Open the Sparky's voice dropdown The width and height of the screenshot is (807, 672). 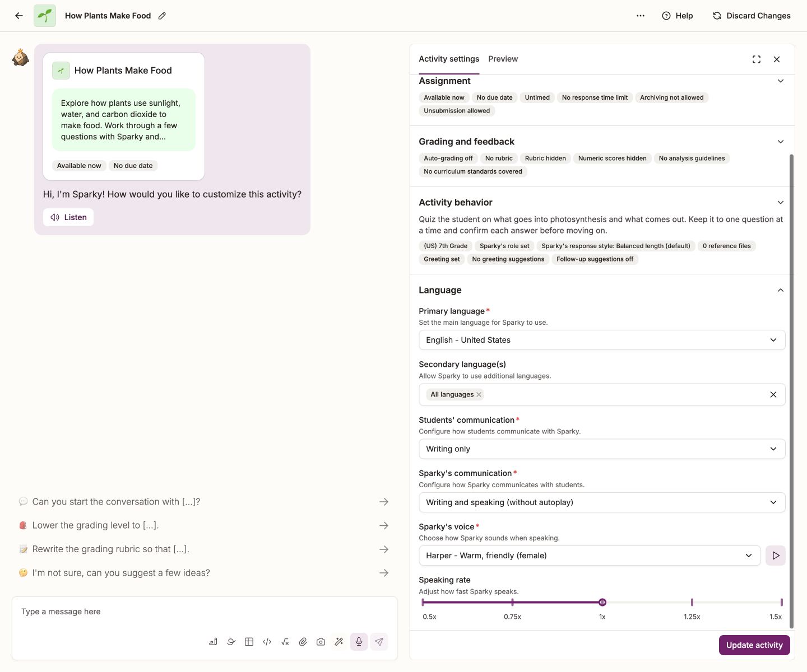(x=590, y=556)
